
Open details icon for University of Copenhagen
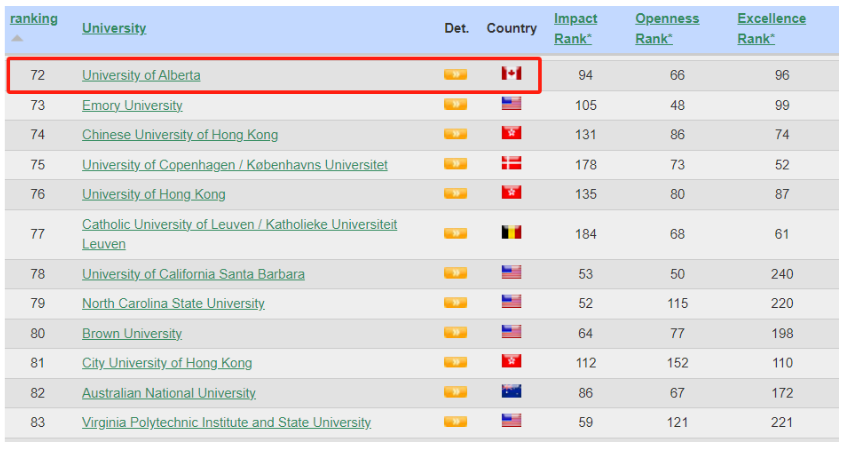click(x=455, y=164)
